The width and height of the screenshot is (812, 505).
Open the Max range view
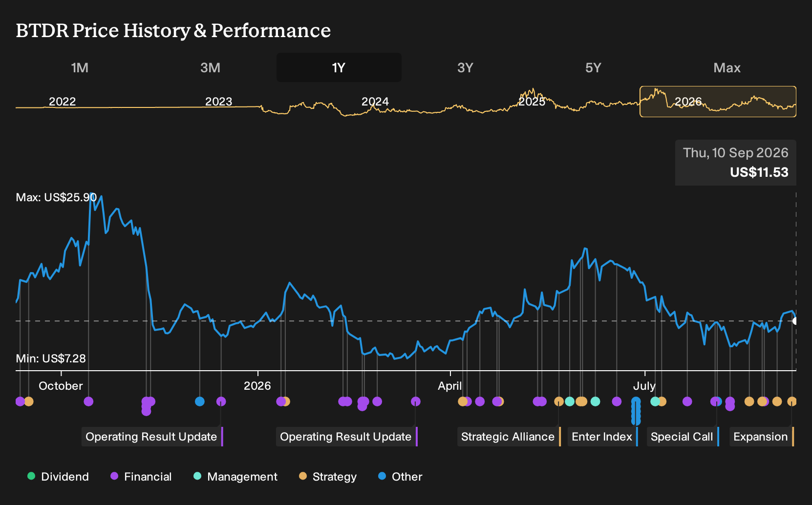tap(727, 67)
